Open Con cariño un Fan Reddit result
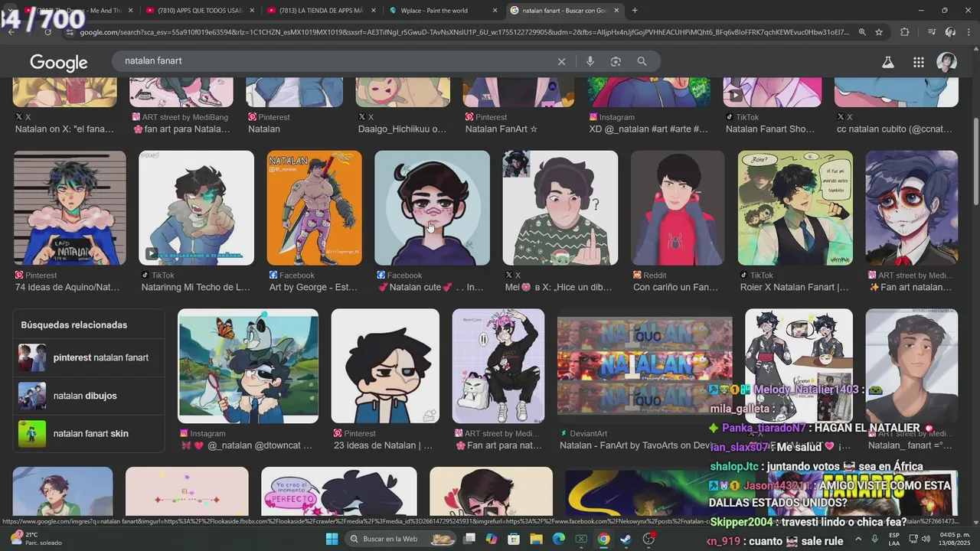Image resolution: width=980 pixels, height=551 pixels. pos(675,288)
